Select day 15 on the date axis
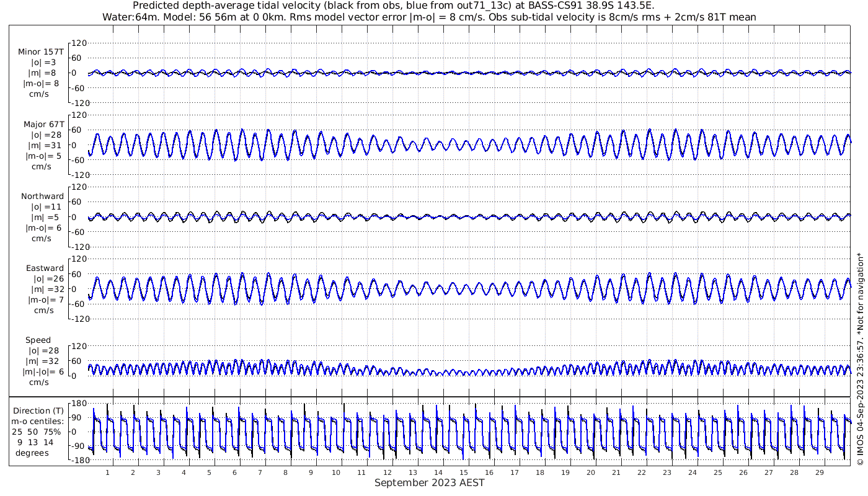Screen dimensions: 868x496 click(464, 472)
